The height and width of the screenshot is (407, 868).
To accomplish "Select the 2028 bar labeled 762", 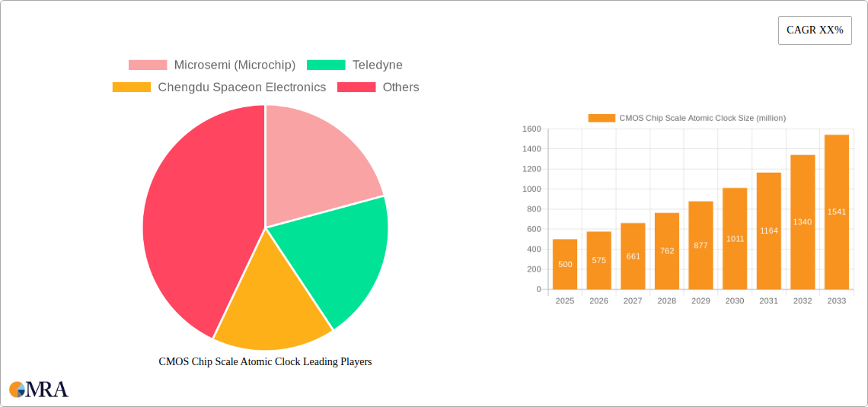I will point(667,251).
